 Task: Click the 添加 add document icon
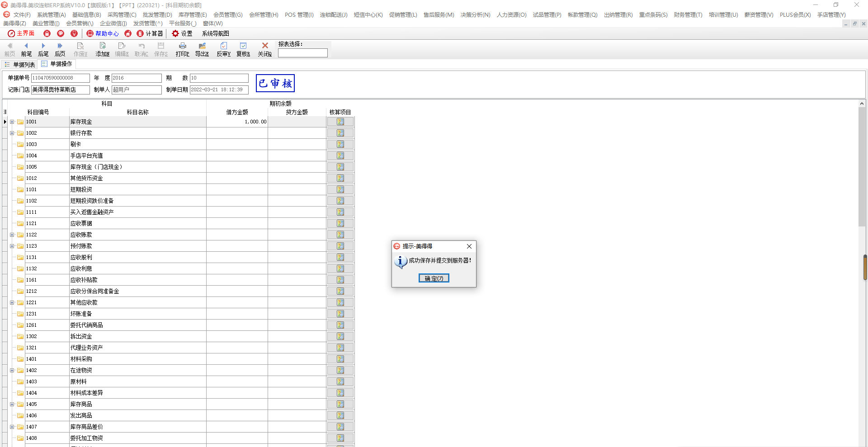coord(103,46)
